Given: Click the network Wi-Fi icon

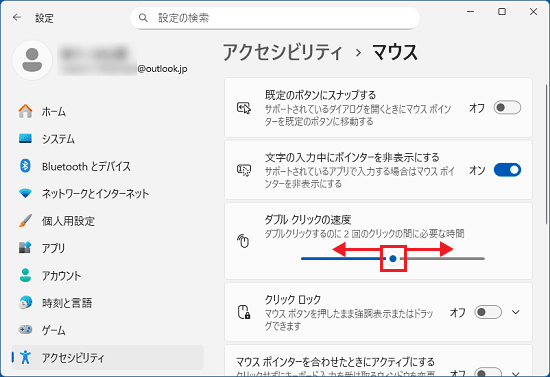Looking at the screenshot, I should point(25,193).
